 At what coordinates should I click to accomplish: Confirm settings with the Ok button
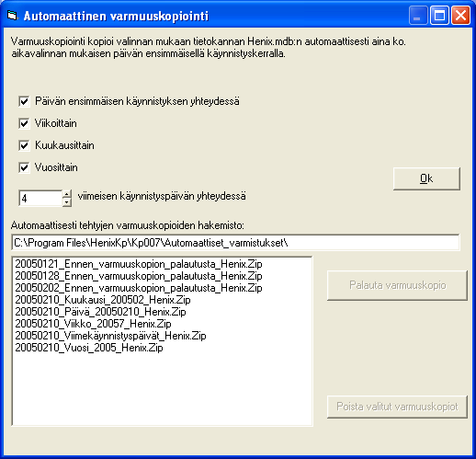(x=426, y=178)
